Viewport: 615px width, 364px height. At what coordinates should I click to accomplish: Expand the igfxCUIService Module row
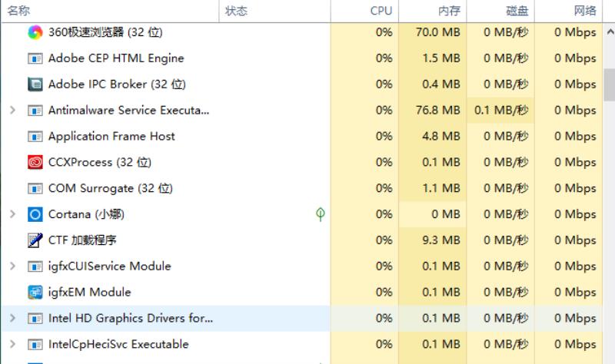pos(12,266)
